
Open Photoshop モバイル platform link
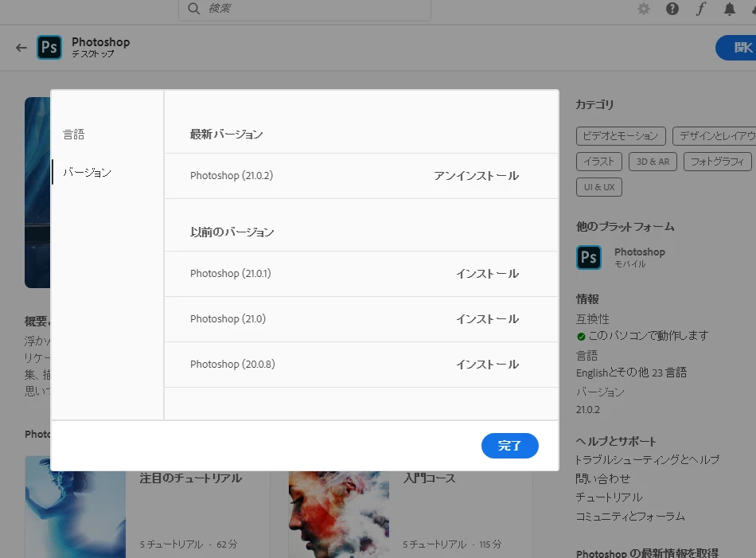(x=639, y=257)
